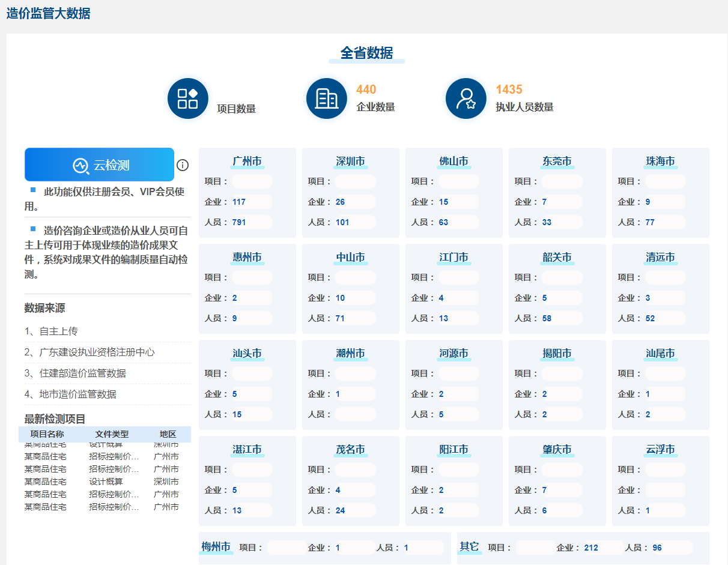Click the 数据来源 section heading
Viewport: 728px width, 565px height.
click(x=45, y=308)
